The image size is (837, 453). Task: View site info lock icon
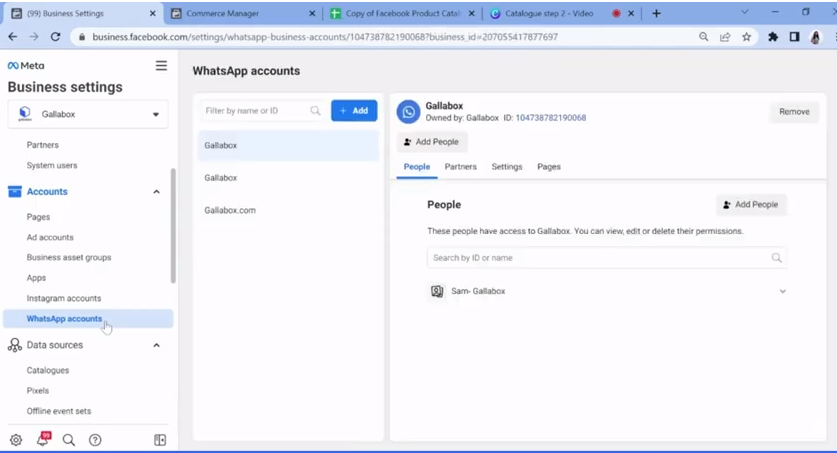(82, 37)
